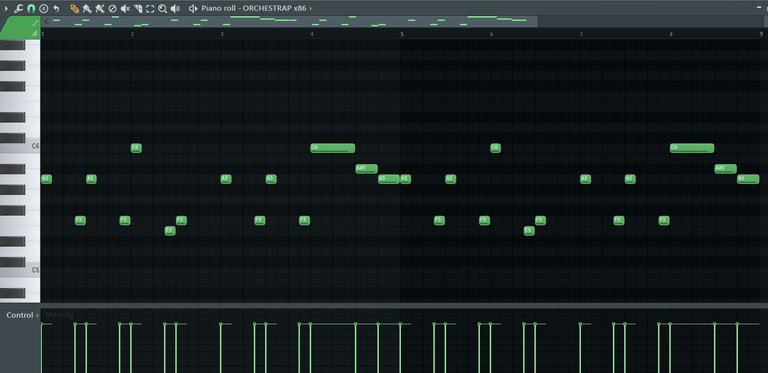Open the Stamp chord tool
This screenshot has width=768, height=373.
point(44,8)
